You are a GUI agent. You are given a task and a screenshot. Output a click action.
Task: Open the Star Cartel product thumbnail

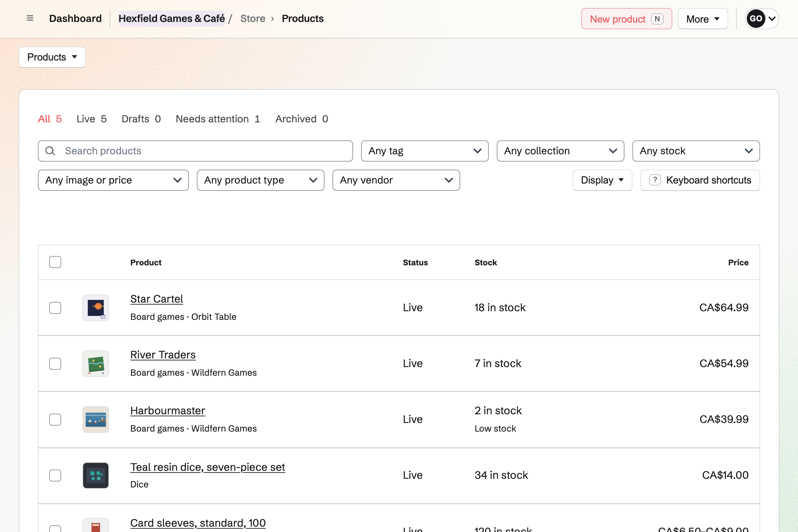click(x=96, y=308)
